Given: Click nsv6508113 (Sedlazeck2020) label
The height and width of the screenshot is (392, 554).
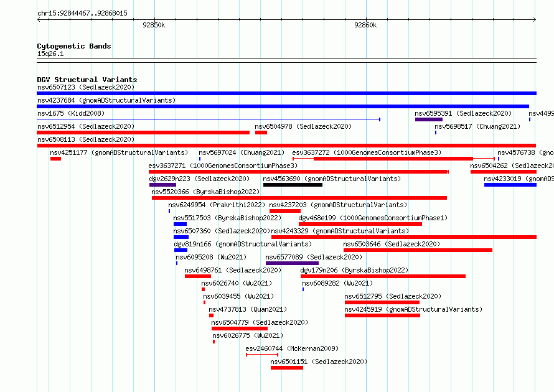Looking at the screenshot, I should [86, 139].
